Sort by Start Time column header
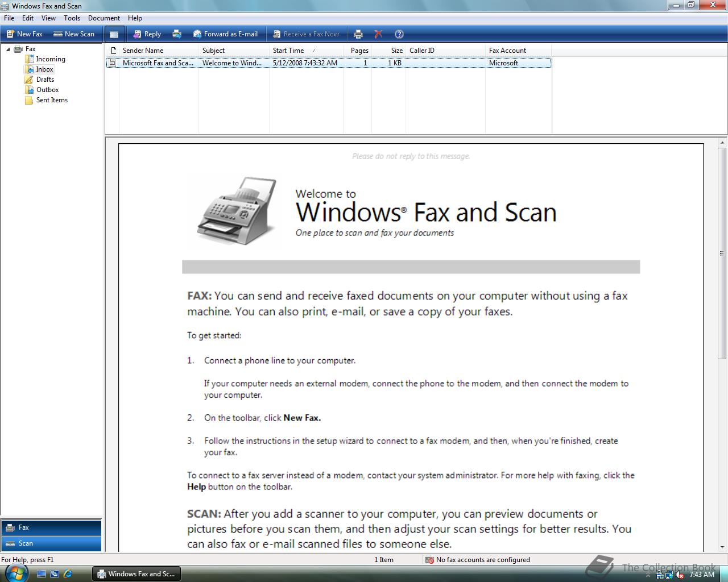 tap(306, 51)
